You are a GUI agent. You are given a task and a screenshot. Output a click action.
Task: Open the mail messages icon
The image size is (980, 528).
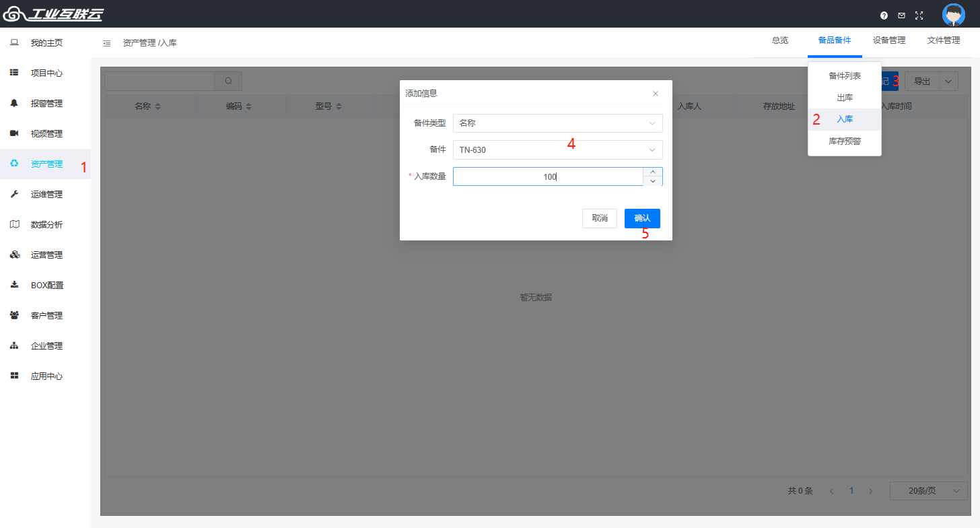pyautogui.click(x=901, y=15)
